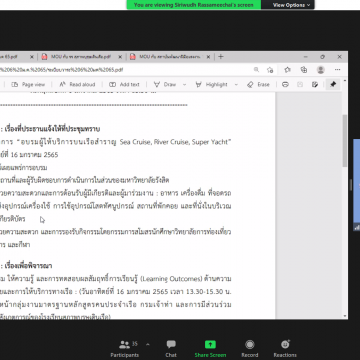The height and width of the screenshot is (360, 360).
Task: Click the time text '13.30-15.30 น.'
Action: pyautogui.click(x=210, y=291)
